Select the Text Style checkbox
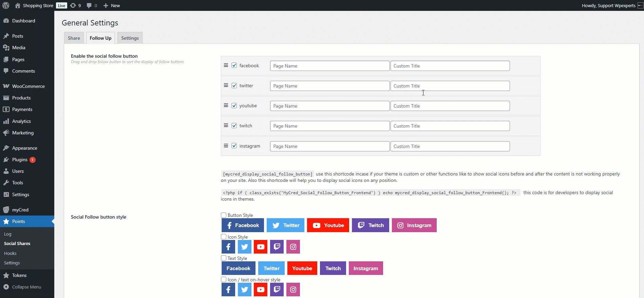Image resolution: width=644 pixels, height=298 pixels. (224, 258)
